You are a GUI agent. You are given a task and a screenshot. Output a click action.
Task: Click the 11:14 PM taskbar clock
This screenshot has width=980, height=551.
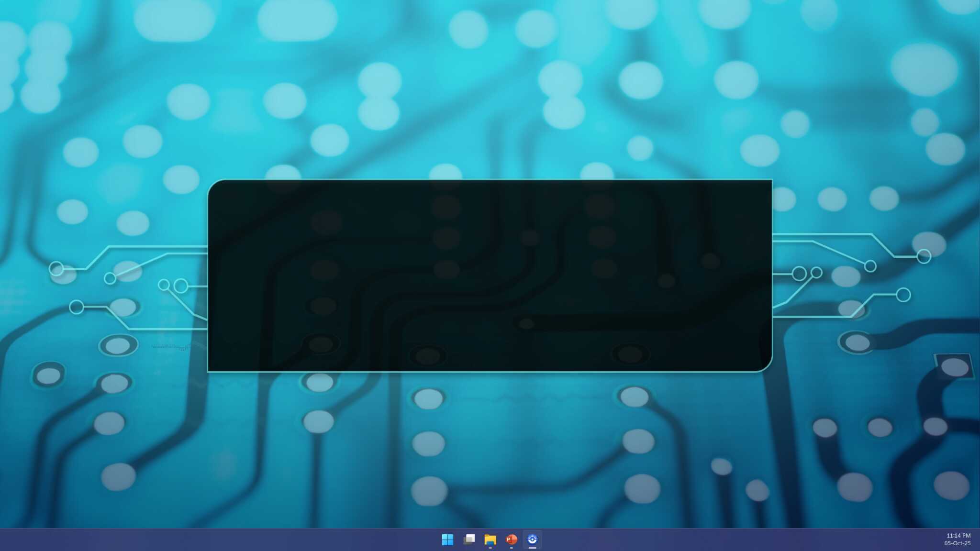958,536
